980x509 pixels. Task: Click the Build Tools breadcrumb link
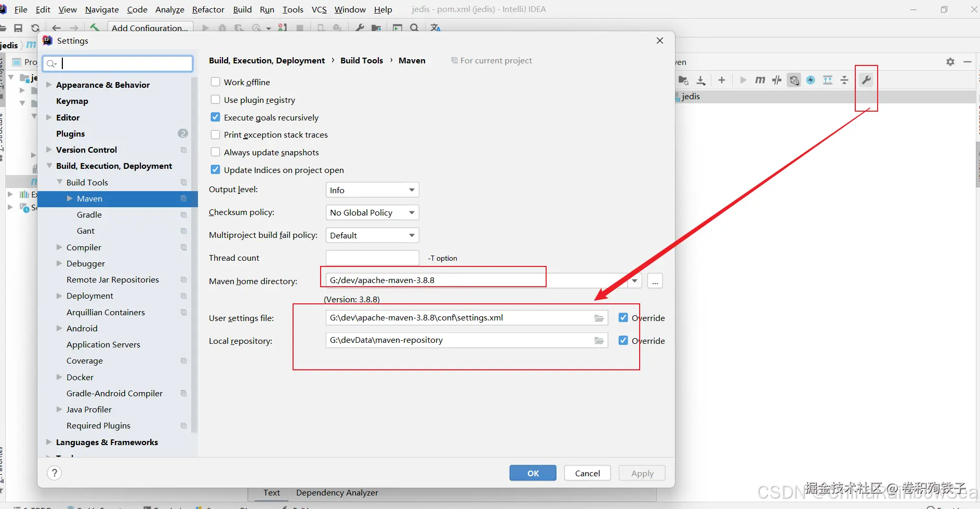click(x=362, y=60)
